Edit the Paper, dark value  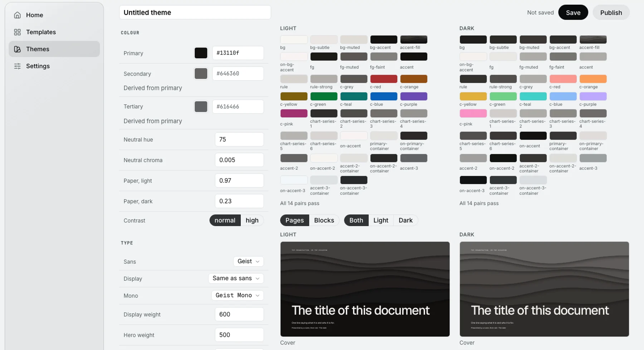[239, 201]
